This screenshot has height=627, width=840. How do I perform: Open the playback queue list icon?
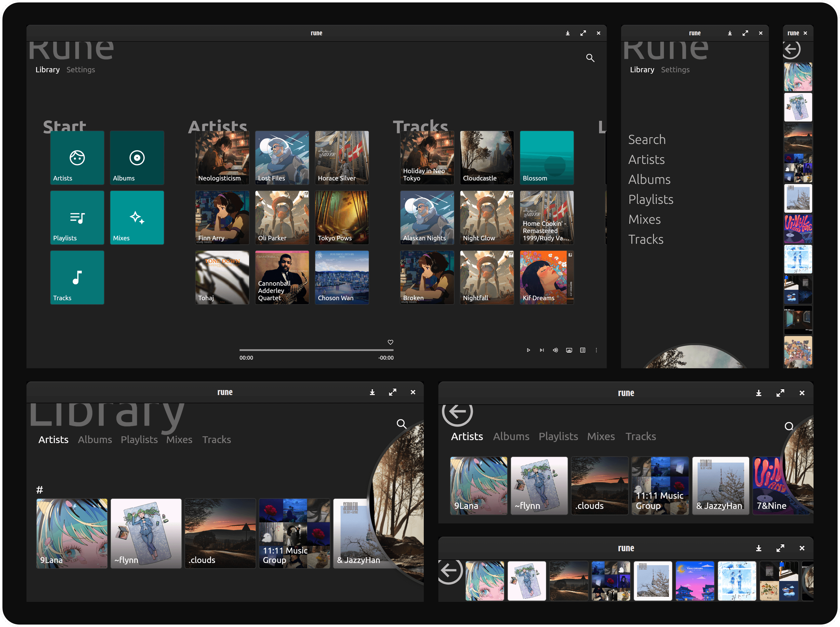(583, 350)
